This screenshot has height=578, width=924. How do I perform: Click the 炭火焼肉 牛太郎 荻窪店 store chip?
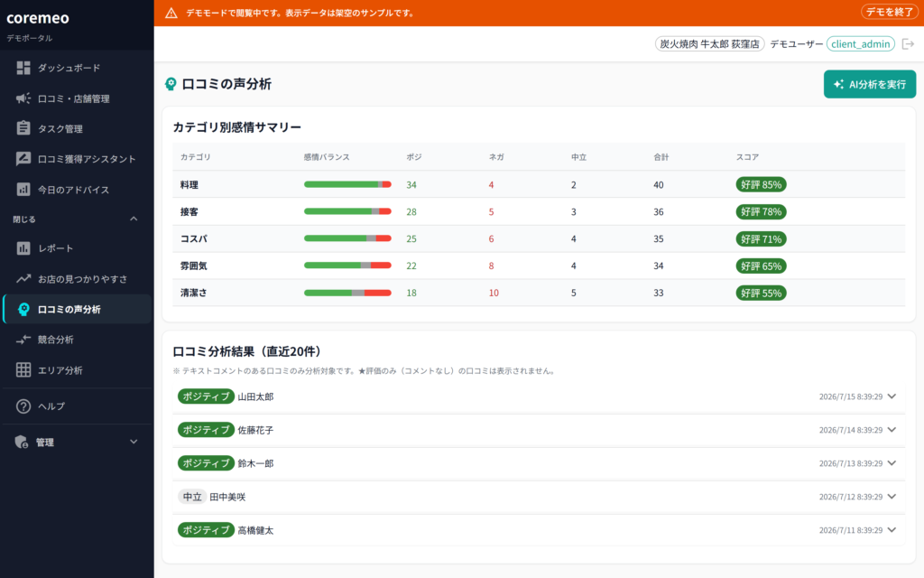pyautogui.click(x=709, y=44)
